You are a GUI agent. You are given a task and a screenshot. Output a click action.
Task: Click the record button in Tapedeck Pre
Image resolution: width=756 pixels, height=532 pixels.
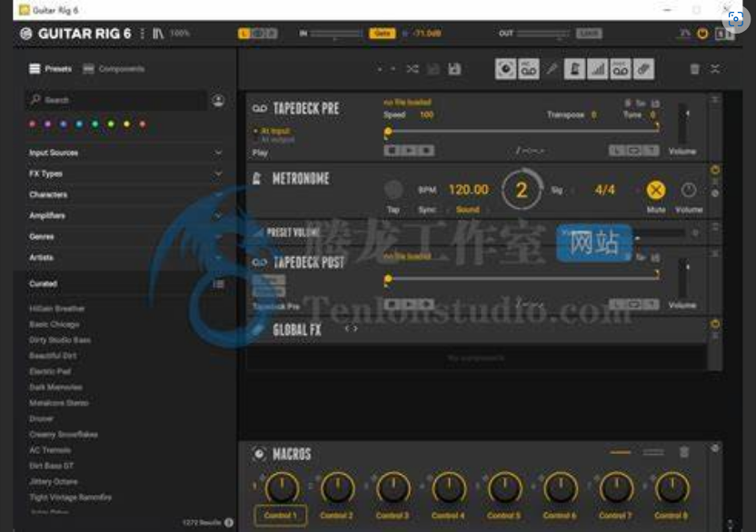426,151
